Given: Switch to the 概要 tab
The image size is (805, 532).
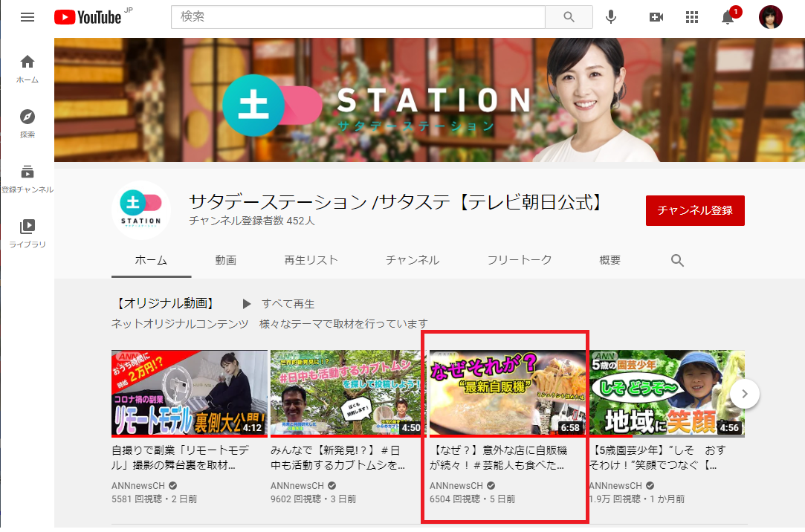Looking at the screenshot, I should pyautogui.click(x=610, y=261).
